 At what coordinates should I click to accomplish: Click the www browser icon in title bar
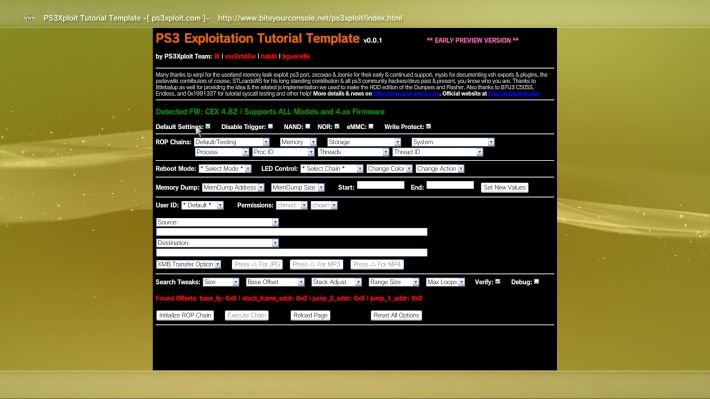coord(29,18)
